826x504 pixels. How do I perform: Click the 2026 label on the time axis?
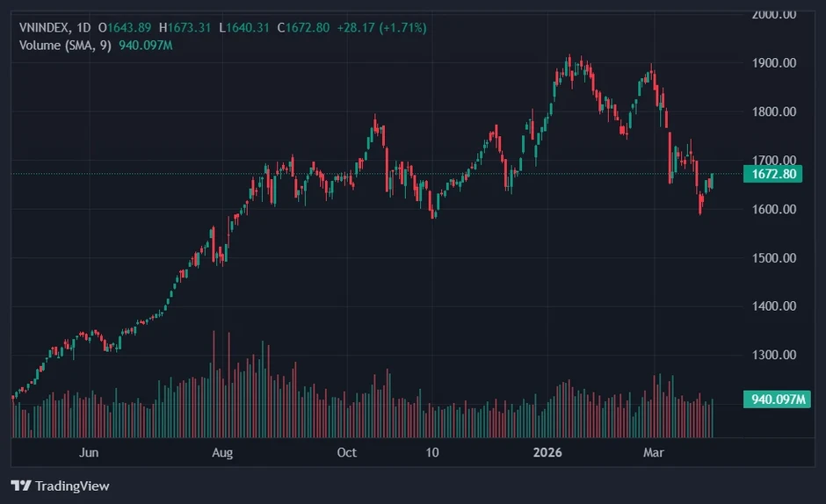547,452
